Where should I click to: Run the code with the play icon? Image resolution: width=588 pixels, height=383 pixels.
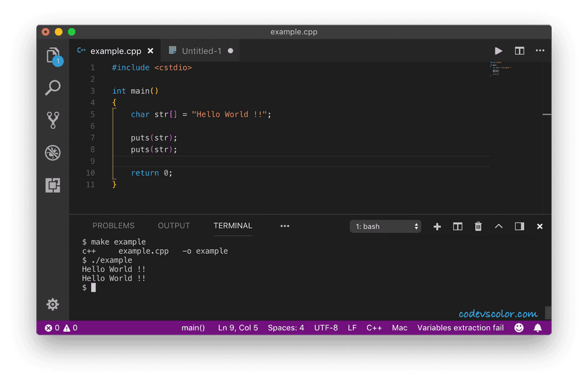[x=498, y=51]
